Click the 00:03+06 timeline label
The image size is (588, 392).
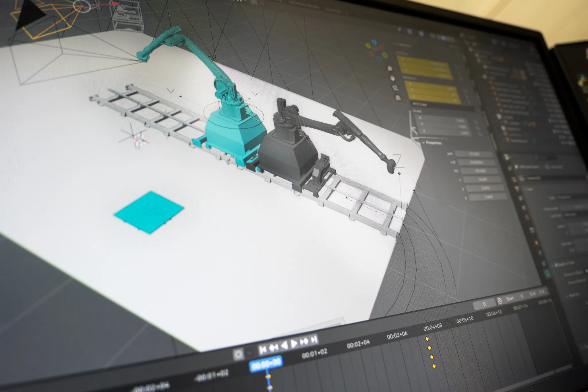(x=397, y=335)
